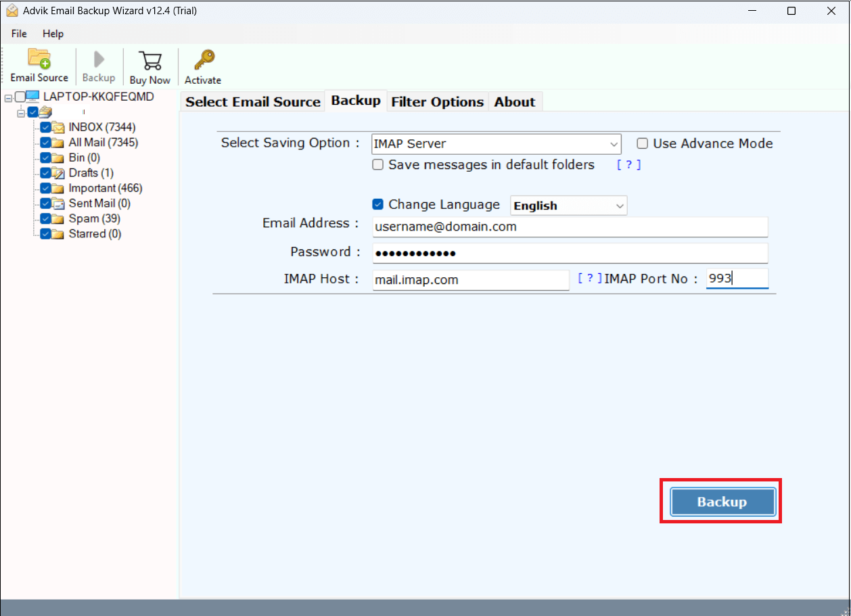Select Starred (0) tree label
The image size is (851, 616).
(95, 234)
